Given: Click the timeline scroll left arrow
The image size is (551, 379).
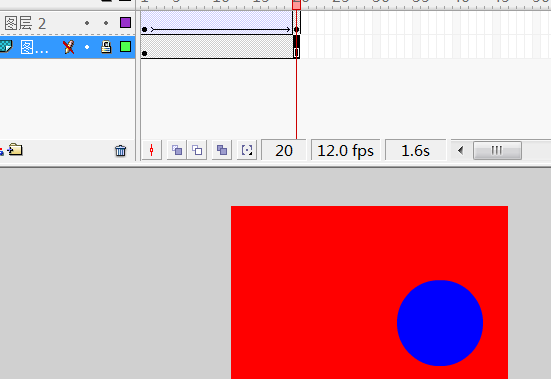Looking at the screenshot, I should click(460, 151).
